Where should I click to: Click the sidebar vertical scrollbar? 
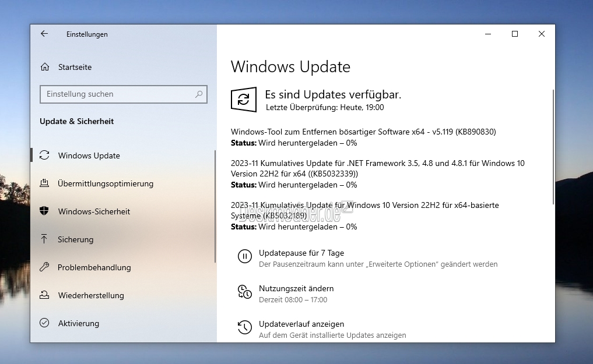point(215,206)
